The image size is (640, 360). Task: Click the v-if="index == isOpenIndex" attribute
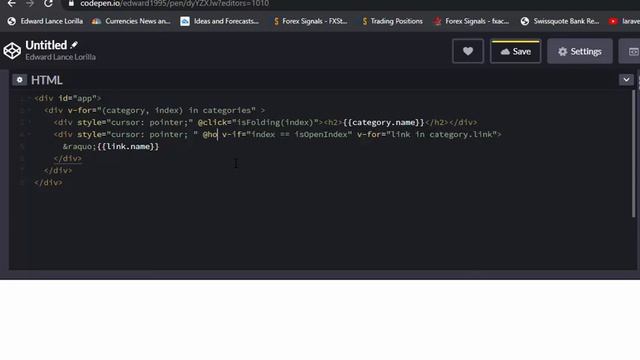pyautogui.click(x=287, y=134)
